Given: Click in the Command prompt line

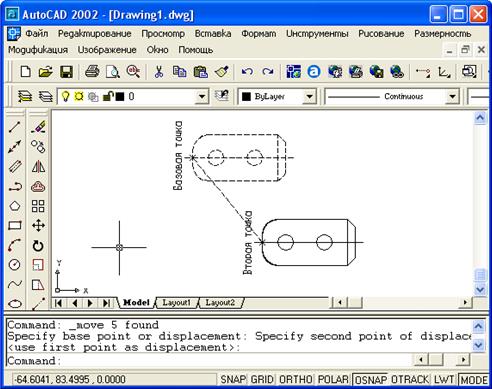Looking at the screenshot, I should (x=210, y=361).
